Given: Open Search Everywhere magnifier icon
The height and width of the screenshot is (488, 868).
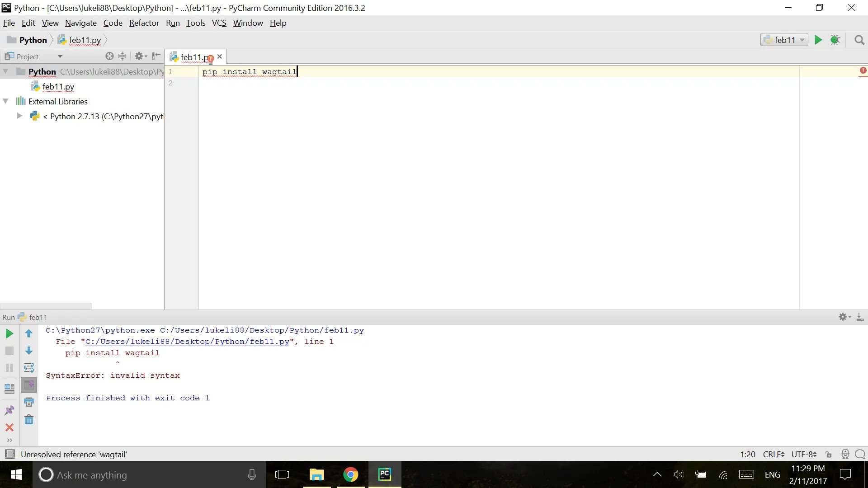Looking at the screenshot, I should (x=859, y=40).
